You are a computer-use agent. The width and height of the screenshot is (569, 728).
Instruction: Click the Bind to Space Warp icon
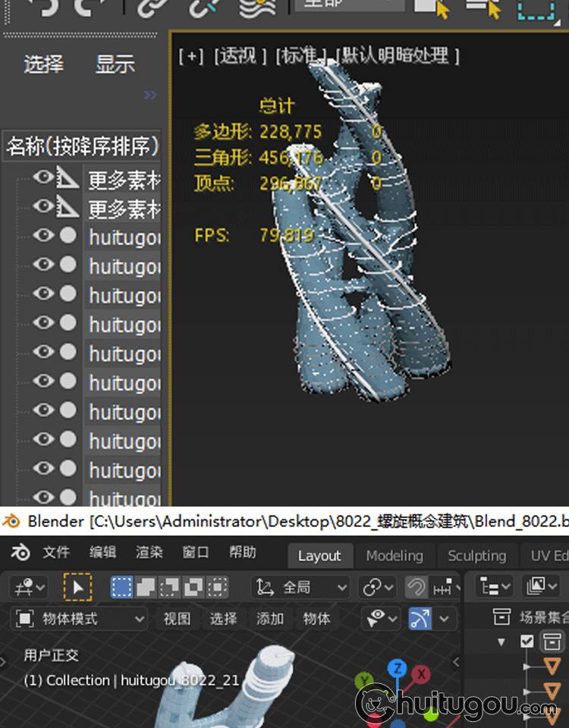257,8
